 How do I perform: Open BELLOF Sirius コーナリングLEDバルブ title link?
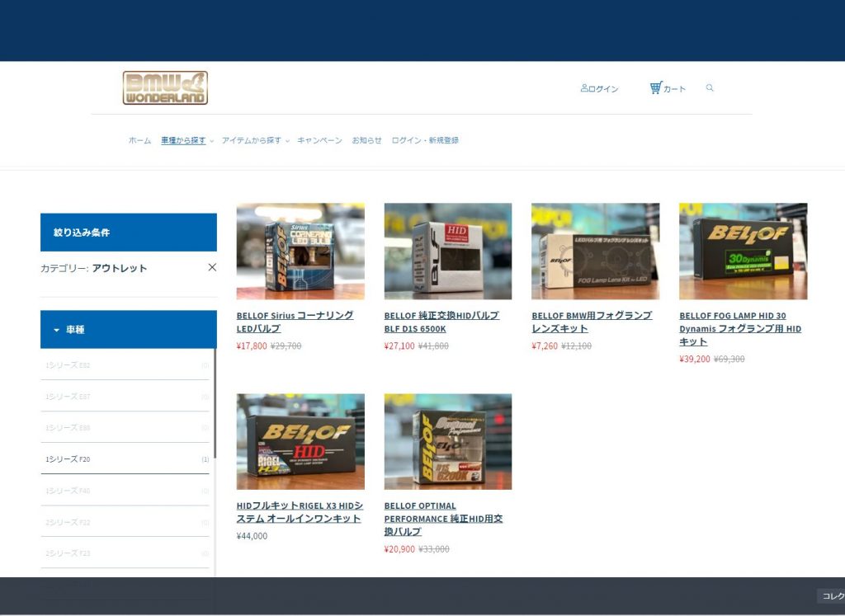(295, 322)
